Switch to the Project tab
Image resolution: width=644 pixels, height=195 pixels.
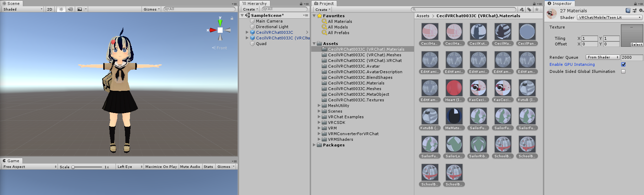[324, 3]
